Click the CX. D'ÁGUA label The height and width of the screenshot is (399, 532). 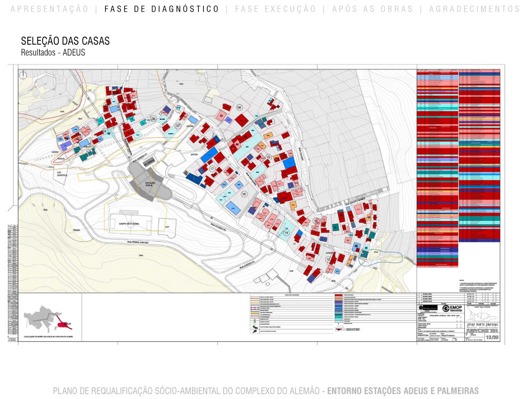coord(149,163)
